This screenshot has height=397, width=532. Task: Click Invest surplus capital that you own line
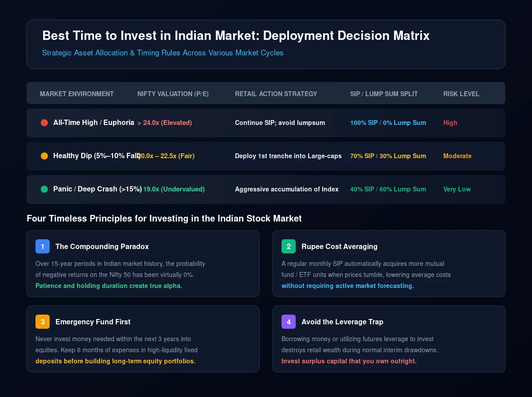(349, 361)
